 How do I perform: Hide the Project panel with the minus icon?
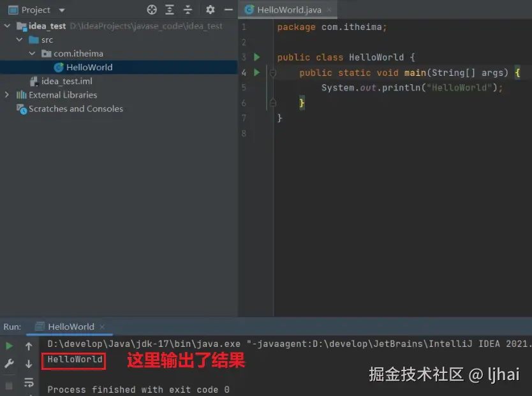pyautogui.click(x=228, y=10)
